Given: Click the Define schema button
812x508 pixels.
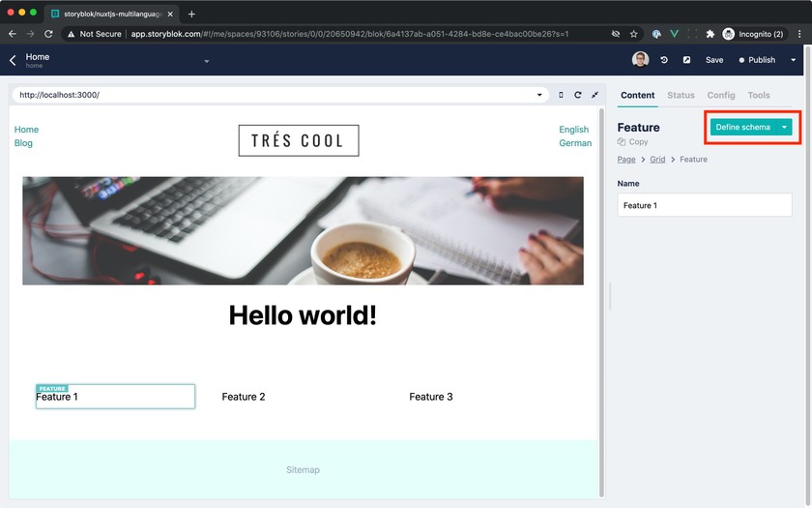Looking at the screenshot, I should pyautogui.click(x=743, y=127).
